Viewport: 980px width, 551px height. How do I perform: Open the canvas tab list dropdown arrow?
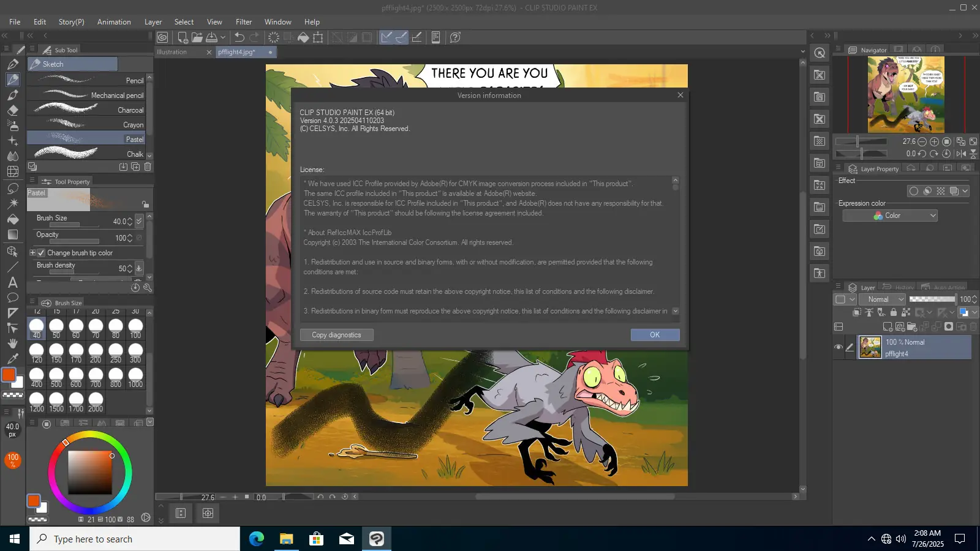[x=803, y=52]
